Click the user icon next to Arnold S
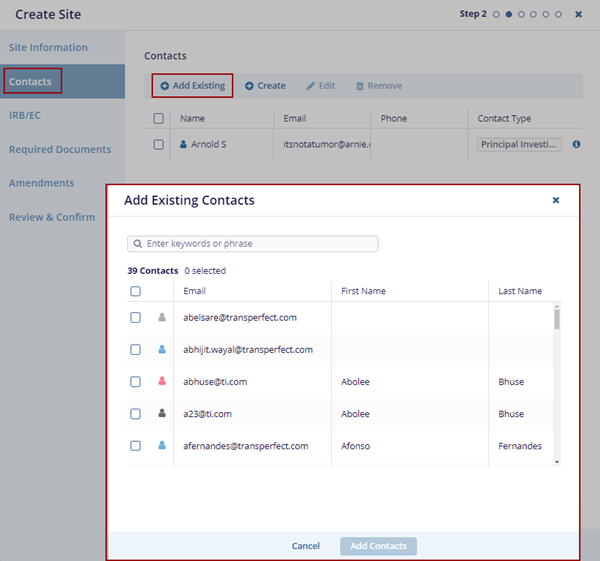This screenshot has height=561, width=600. 183,145
